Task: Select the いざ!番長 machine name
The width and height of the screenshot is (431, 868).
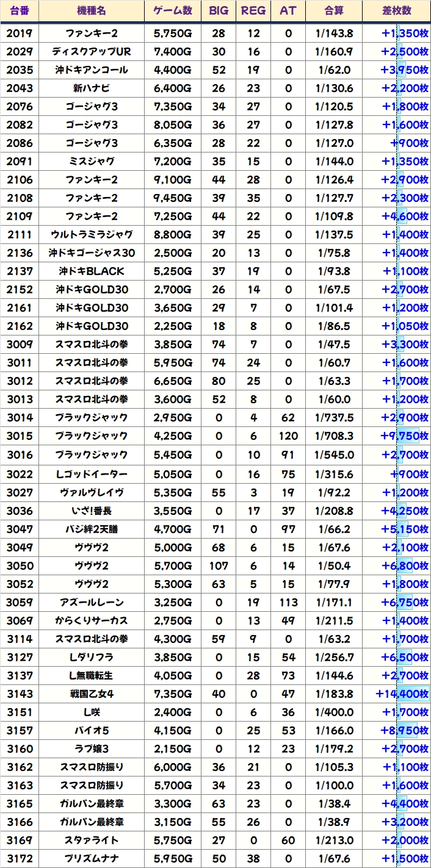Action: pyautogui.click(x=92, y=511)
